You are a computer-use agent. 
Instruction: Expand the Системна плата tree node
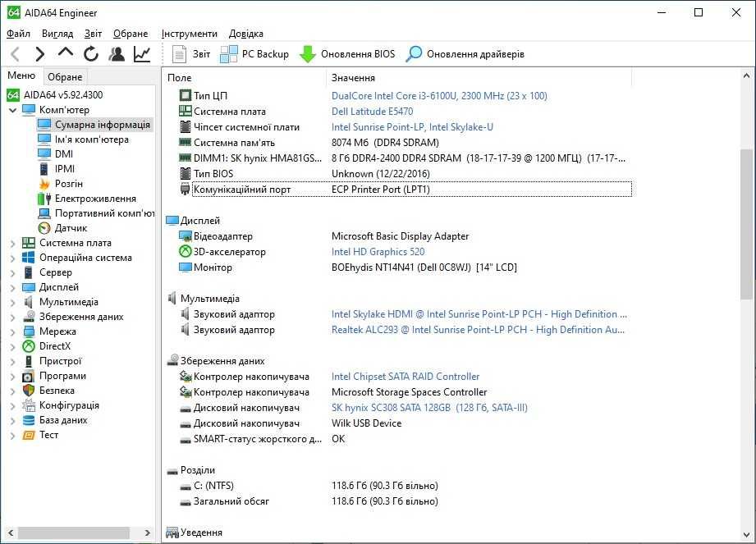tap(13, 244)
